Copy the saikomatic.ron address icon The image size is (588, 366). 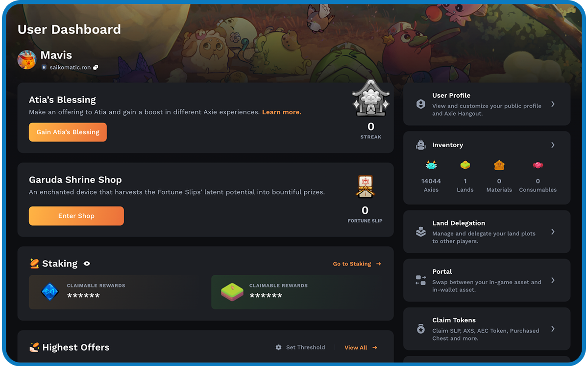click(96, 67)
